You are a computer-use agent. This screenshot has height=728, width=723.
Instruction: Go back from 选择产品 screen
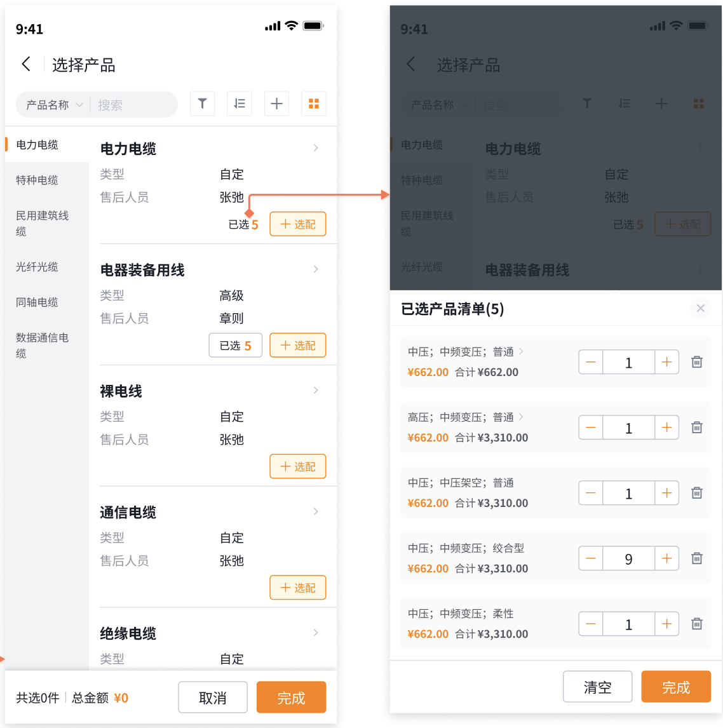pyautogui.click(x=27, y=64)
